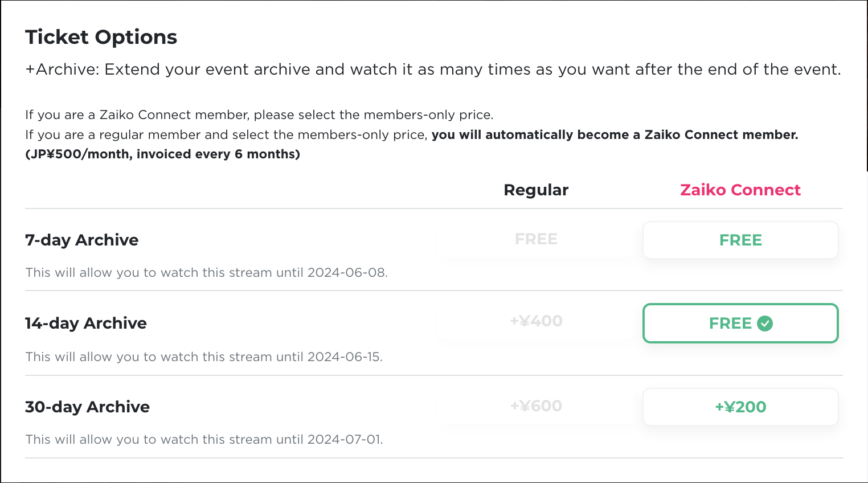
Task: Click the green checkmark on the selected option
Action: (765, 324)
